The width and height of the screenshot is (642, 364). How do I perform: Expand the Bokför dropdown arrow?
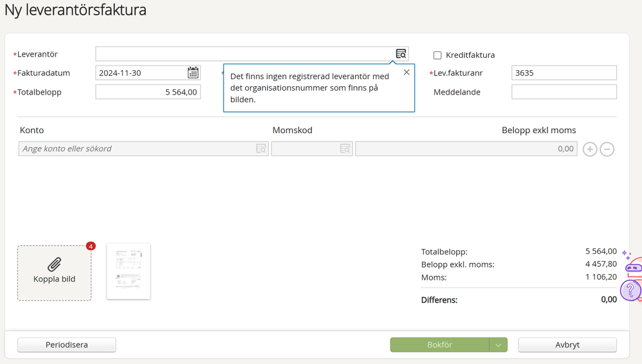(x=498, y=345)
